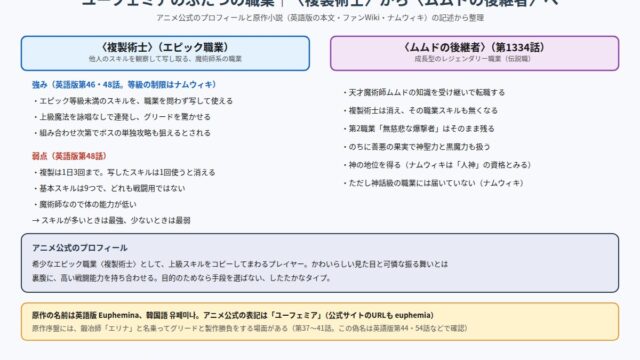Image resolution: width=640 pixels, height=360 pixels.
Task: Click the bullet '天才魔術師ムムドの知識を受け継いで転職する'
Action: tap(424, 92)
